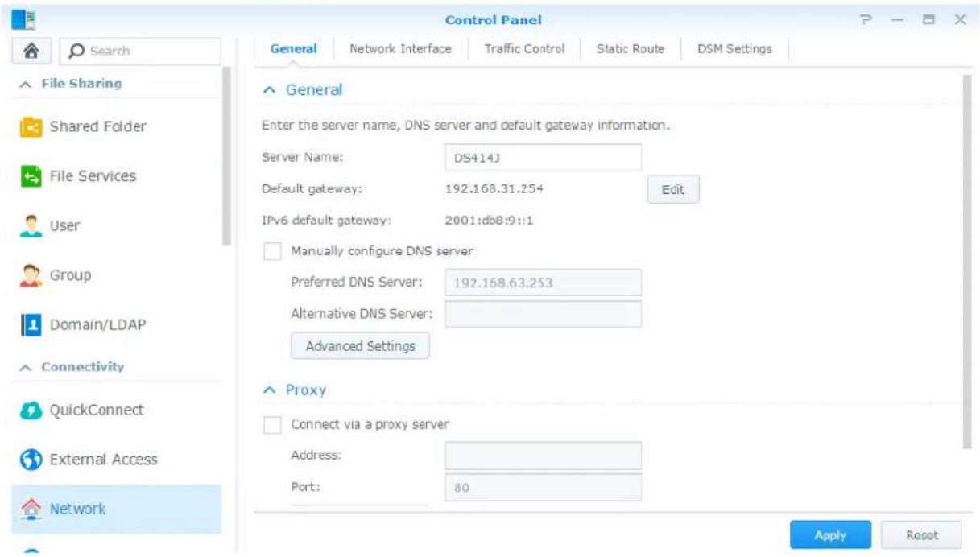Open External Access in sidebar

(117, 460)
